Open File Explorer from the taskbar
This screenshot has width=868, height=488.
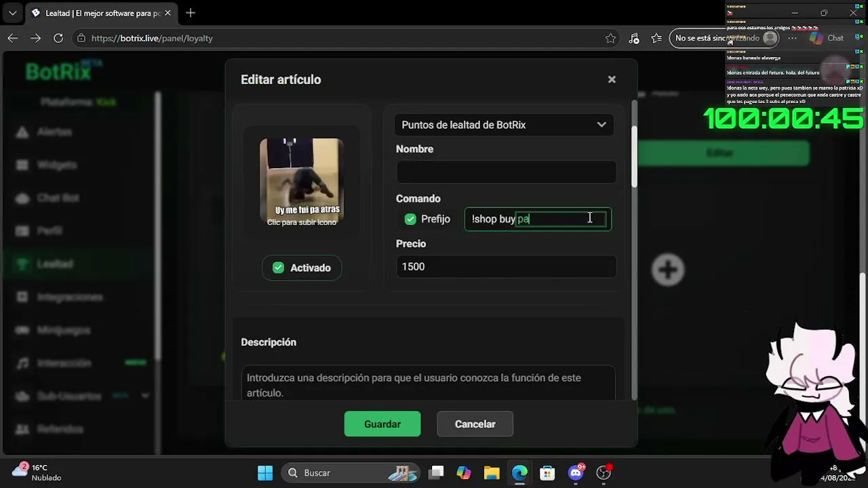(x=492, y=472)
